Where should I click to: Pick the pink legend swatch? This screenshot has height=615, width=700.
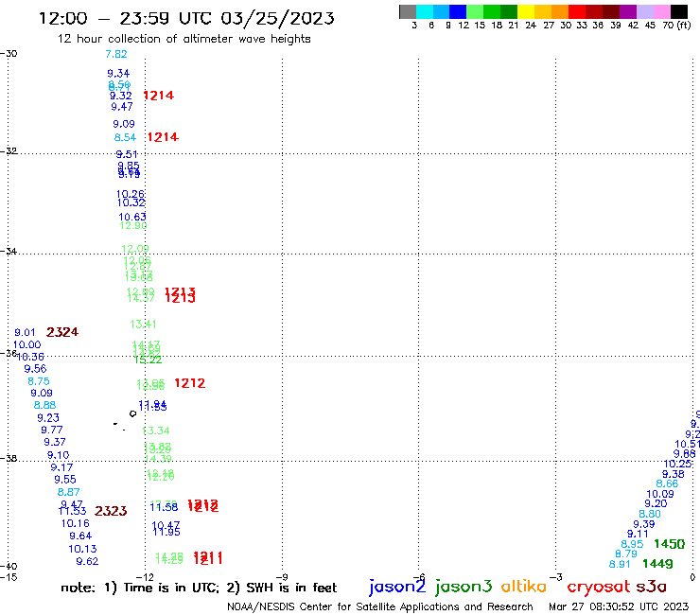click(661, 11)
